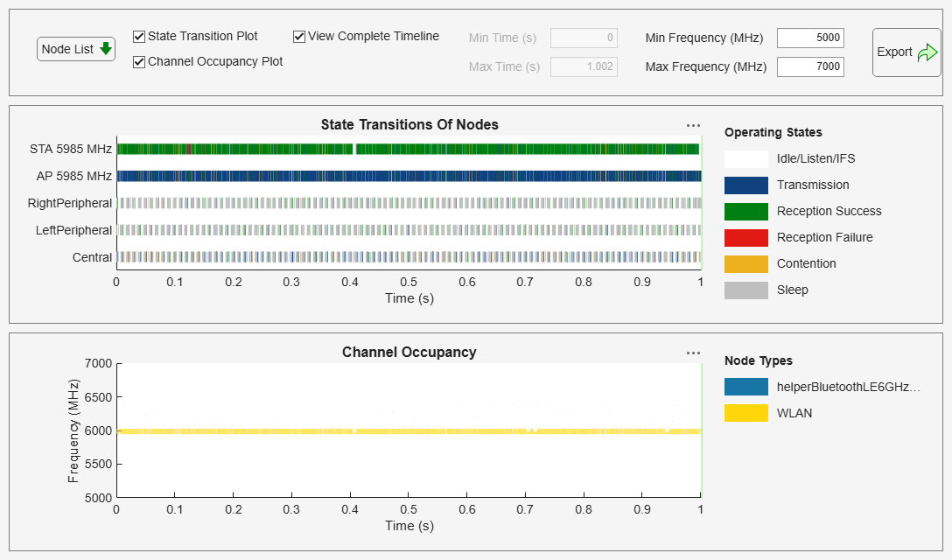
Task: Click the Time (s) label under State Transitions
Action: 409,298
